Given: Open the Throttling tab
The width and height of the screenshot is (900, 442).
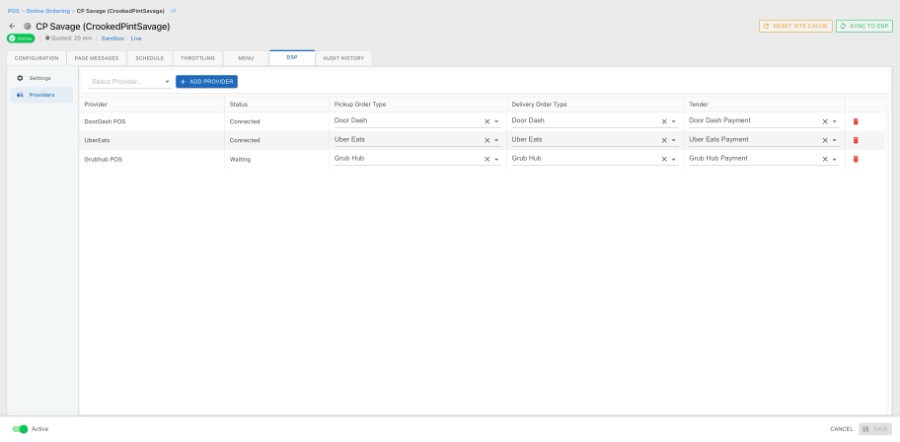Looking at the screenshot, I should click(197, 58).
